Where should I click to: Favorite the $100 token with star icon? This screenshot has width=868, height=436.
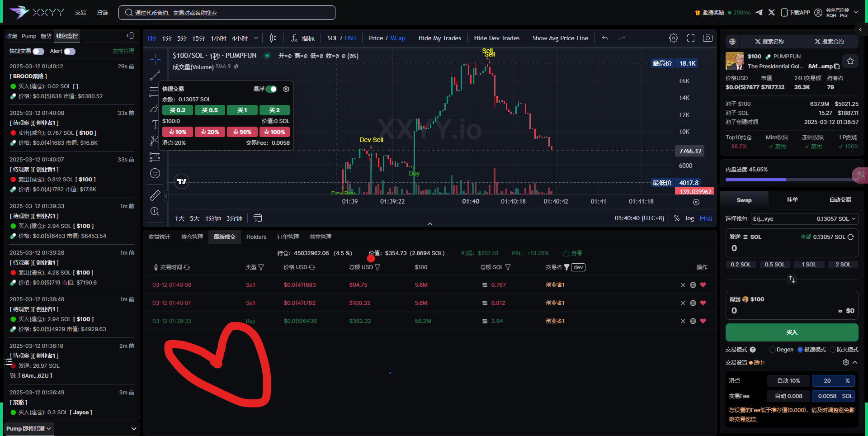pyautogui.click(x=850, y=61)
